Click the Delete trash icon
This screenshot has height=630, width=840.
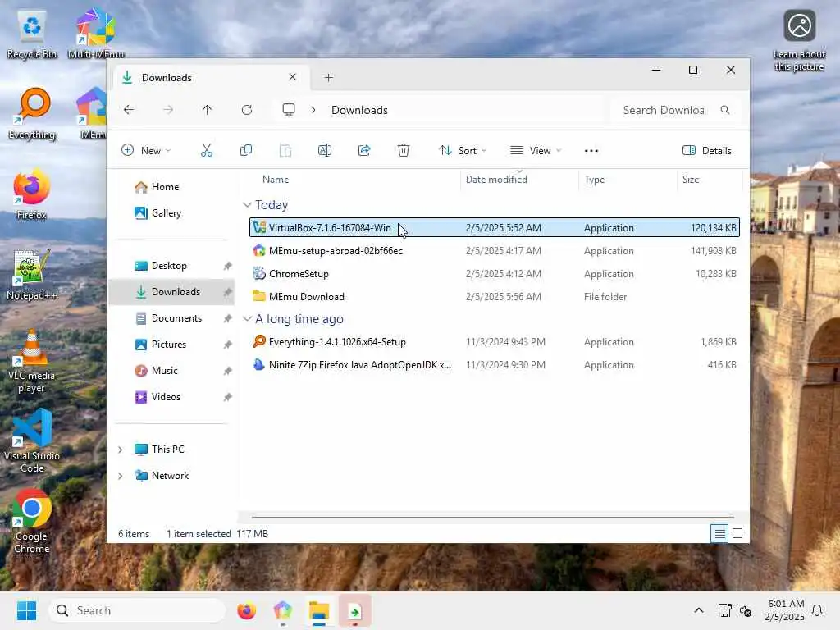click(404, 151)
